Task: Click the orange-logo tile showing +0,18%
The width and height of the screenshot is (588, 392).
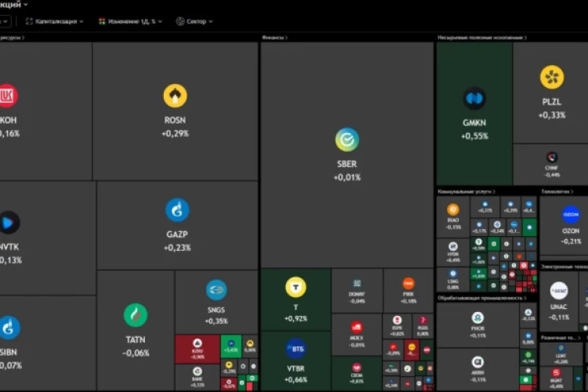Action: 408,291
